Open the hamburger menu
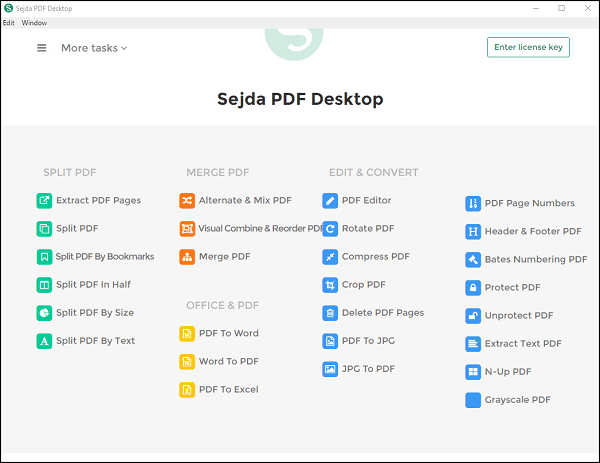This screenshot has width=600, height=463. pyautogui.click(x=41, y=48)
